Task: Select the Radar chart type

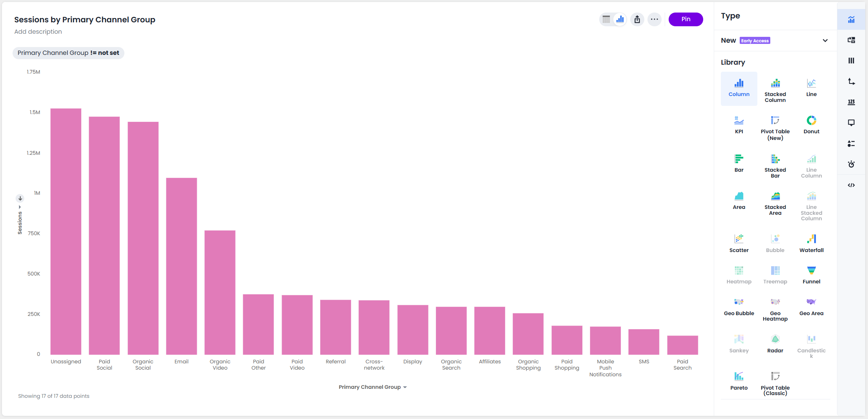Action: pyautogui.click(x=775, y=344)
